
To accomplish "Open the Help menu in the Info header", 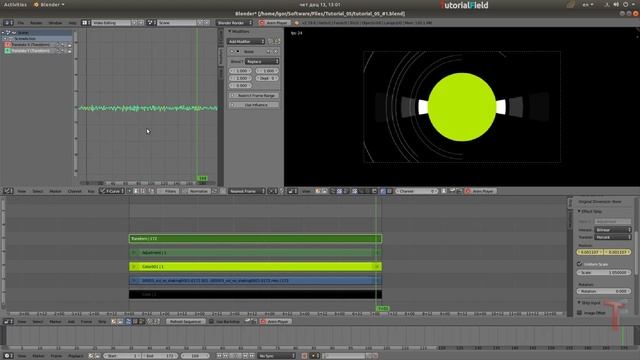I will pyautogui.click(x=72, y=23).
